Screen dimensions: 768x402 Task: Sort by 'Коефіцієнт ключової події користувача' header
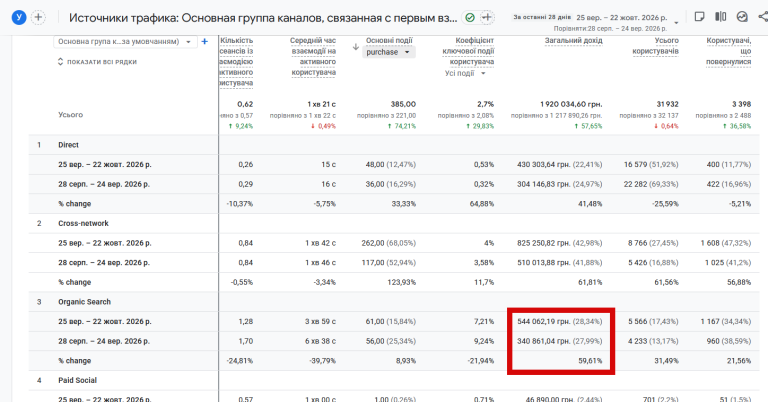point(468,51)
